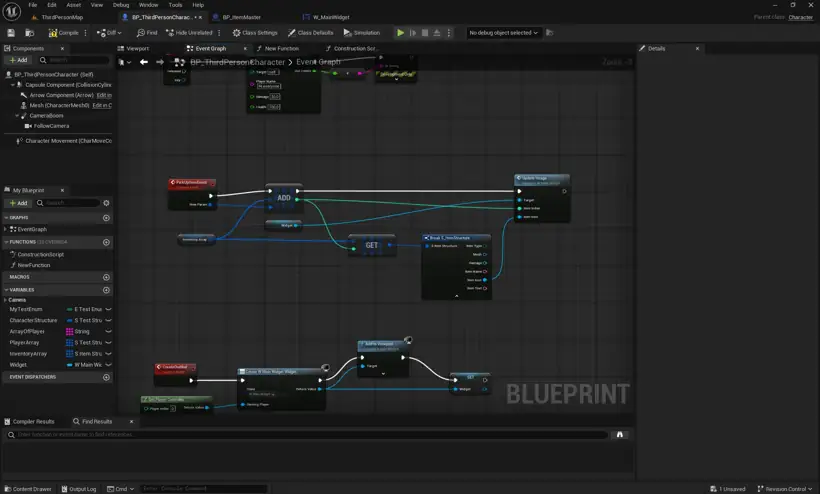Open the File menu
820x494 pixels.
[32, 5]
